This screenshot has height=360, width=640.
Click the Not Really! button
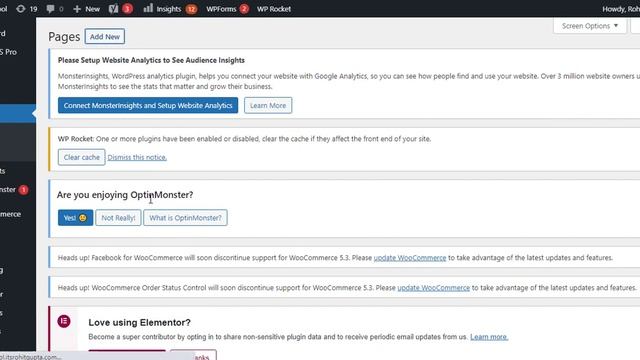click(118, 218)
